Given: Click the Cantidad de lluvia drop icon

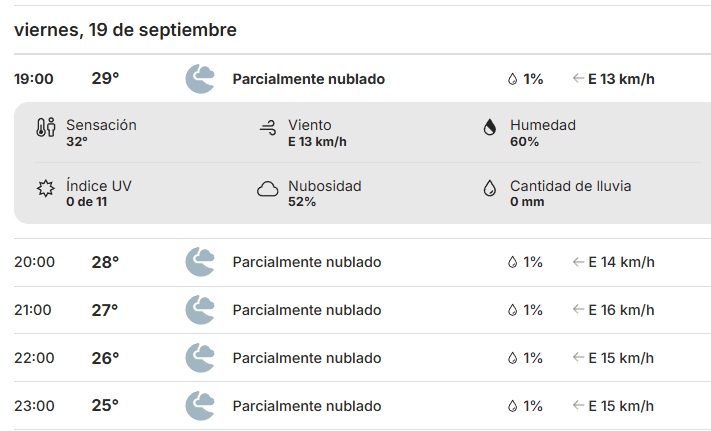Looking at the screenshot, I should (490, 188).
